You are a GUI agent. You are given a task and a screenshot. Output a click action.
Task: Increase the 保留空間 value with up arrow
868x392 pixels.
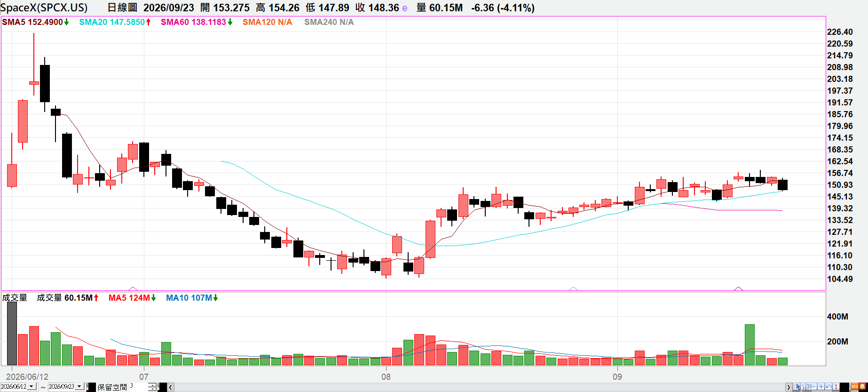(x=152, y=385)
